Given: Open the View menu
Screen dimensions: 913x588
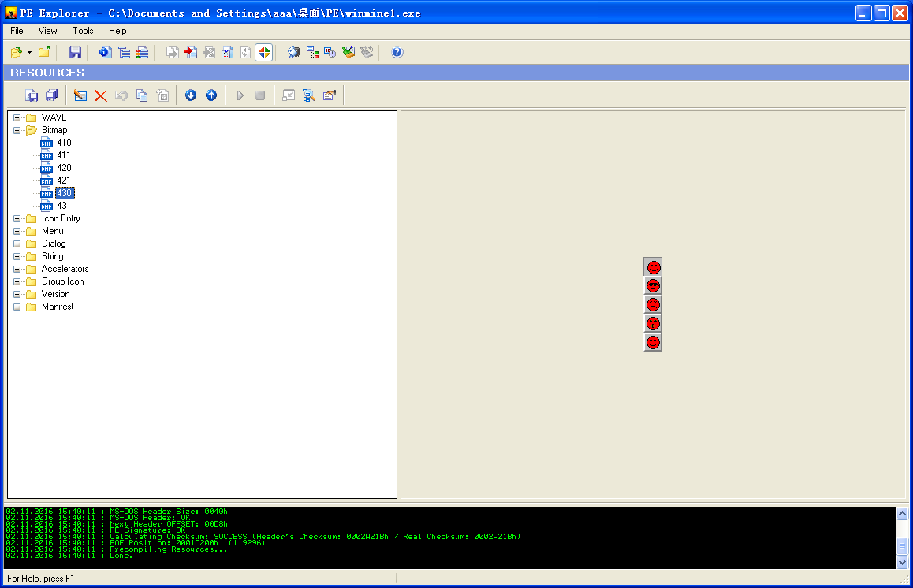Looking at the screenshot, I should point(48,31).
